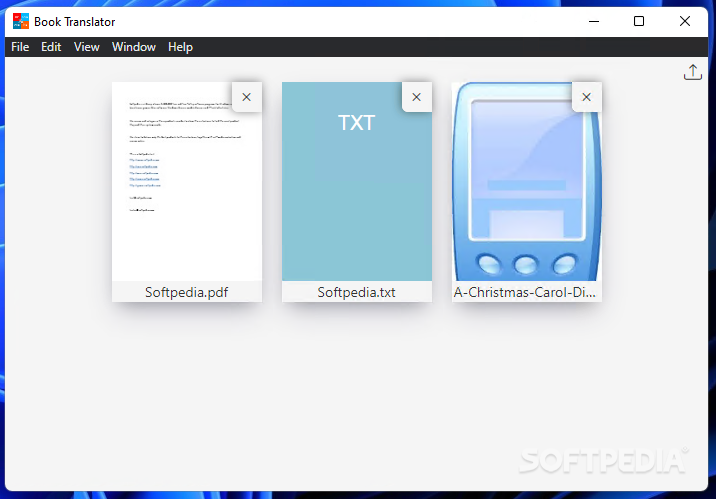Open the Softpedia.pdf page thumbnail
The width and height of the screenshot is (716, 499).
pyautogui.click(x=187, y=182)
